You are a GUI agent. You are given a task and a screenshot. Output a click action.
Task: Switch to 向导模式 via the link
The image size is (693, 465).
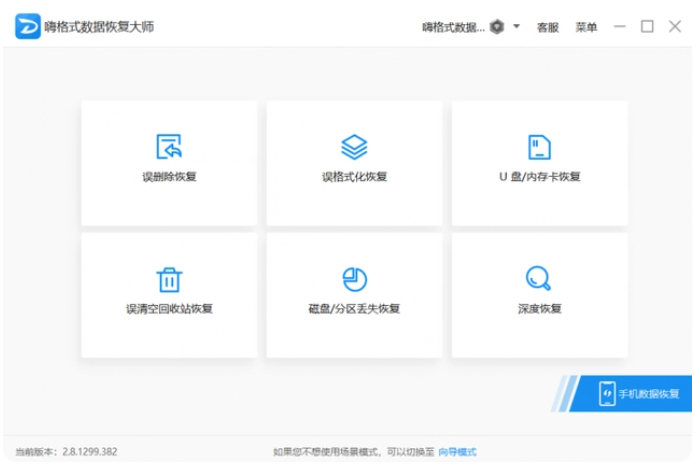point(458,452)
